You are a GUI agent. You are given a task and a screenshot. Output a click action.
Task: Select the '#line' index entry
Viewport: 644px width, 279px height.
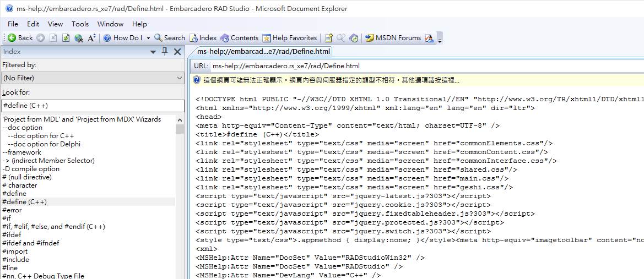click(10, 267)
